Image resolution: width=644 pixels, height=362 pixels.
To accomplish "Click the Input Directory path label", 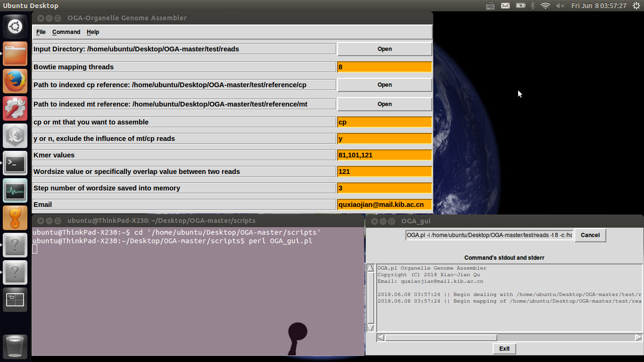I will click(x=184, y=49).
